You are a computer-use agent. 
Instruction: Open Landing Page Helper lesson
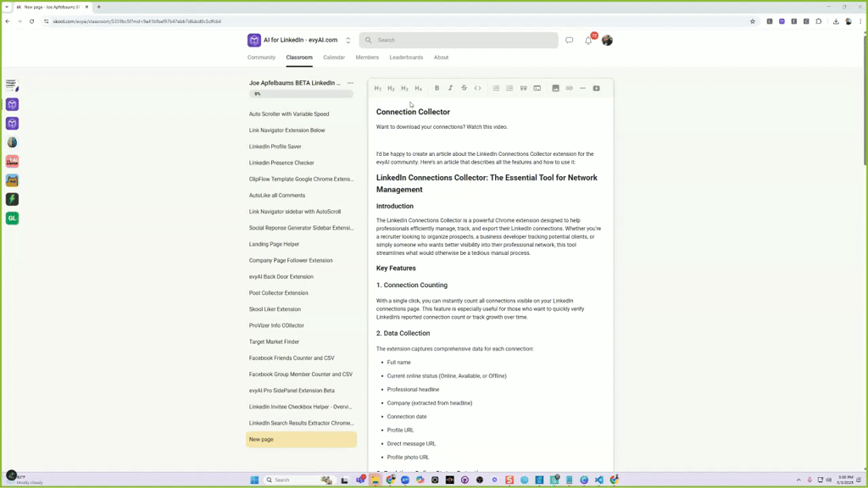pyautogui.click(x=274, y=244)
